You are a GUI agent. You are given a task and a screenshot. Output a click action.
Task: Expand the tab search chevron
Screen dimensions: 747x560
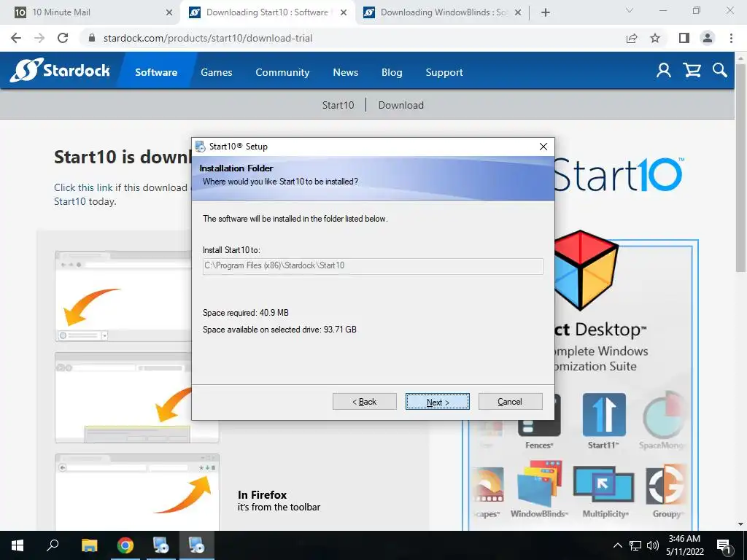point(630,10)
